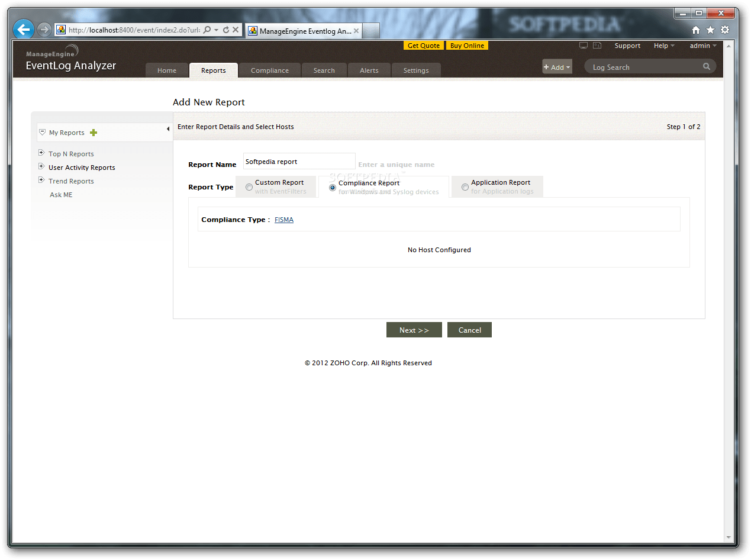Click inside the Report Name field

click(x=299, y=161)
